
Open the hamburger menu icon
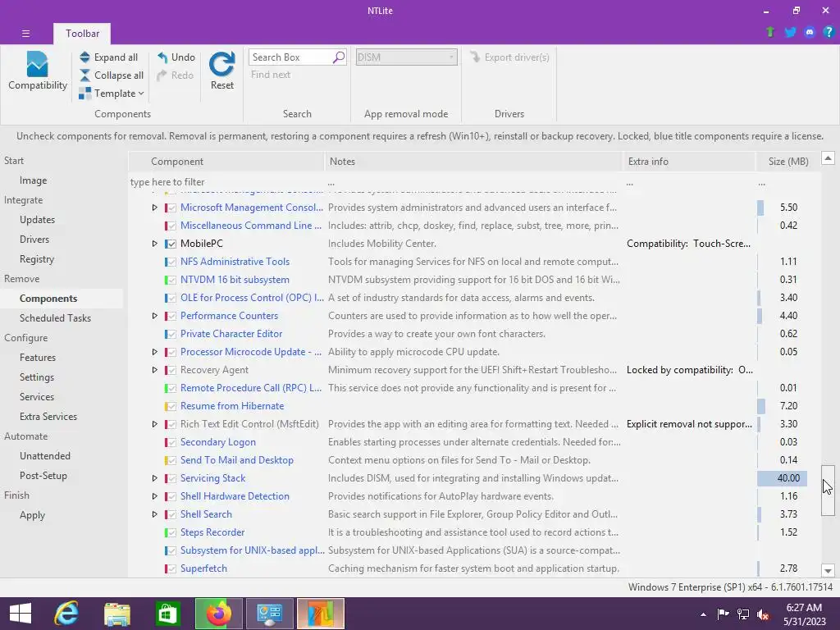(25, 34)
